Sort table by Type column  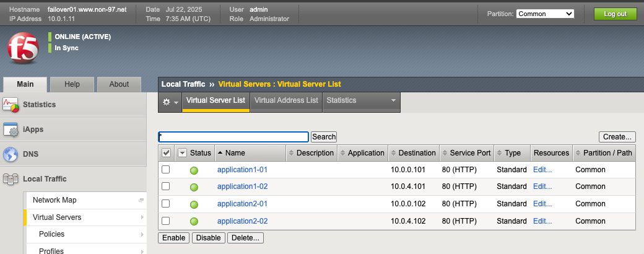click(513, 153)
